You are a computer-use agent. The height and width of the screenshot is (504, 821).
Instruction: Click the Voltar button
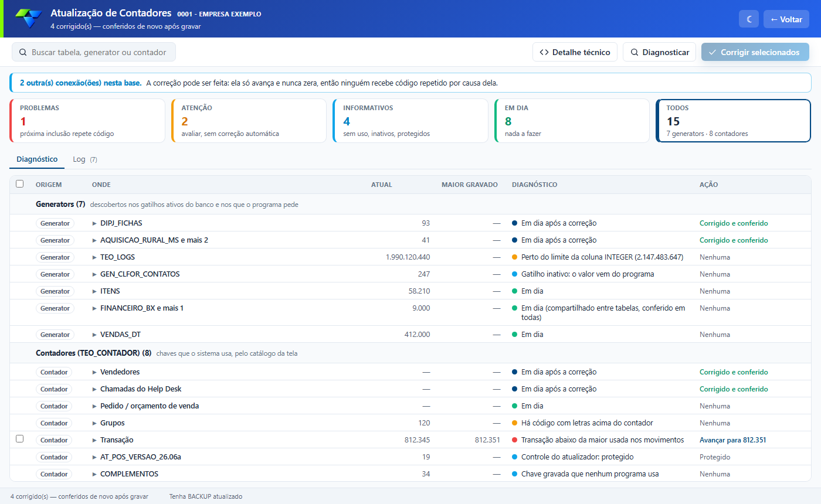pos(786,19)
